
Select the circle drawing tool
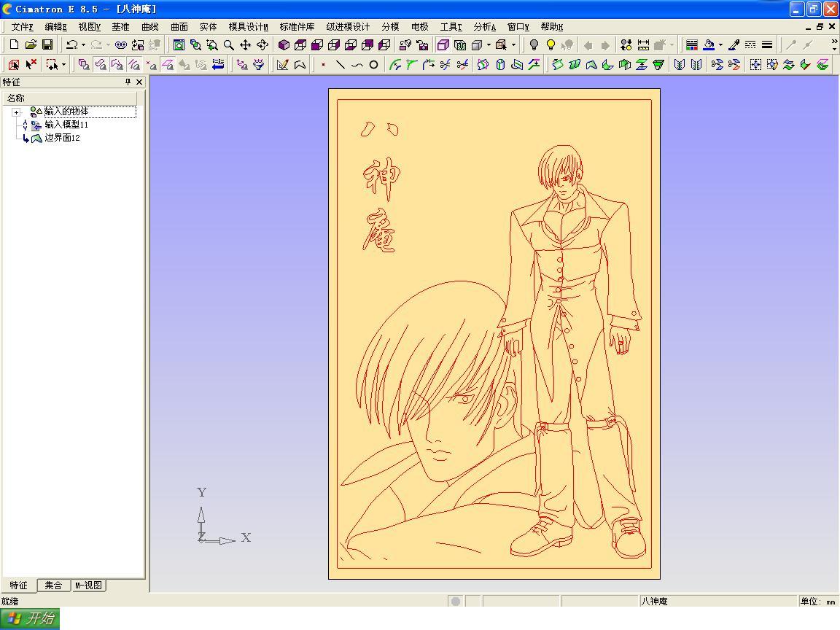374,65
